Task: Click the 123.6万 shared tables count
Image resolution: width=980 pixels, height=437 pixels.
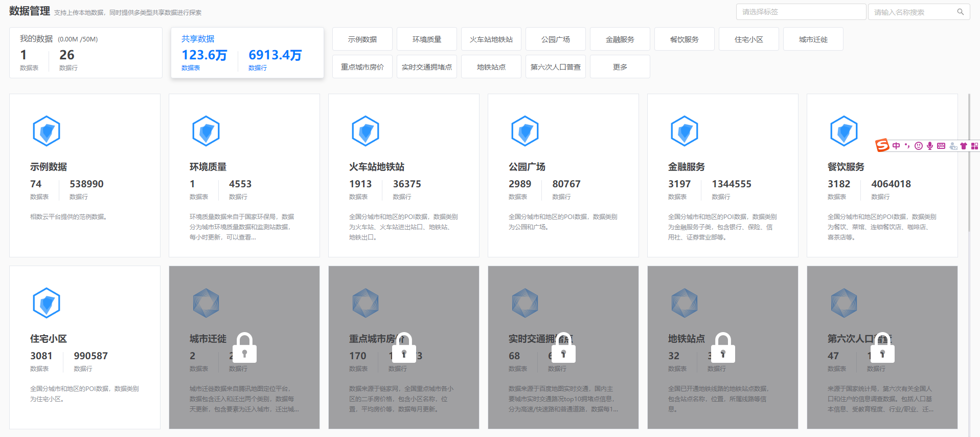Action: coord(204,55)
